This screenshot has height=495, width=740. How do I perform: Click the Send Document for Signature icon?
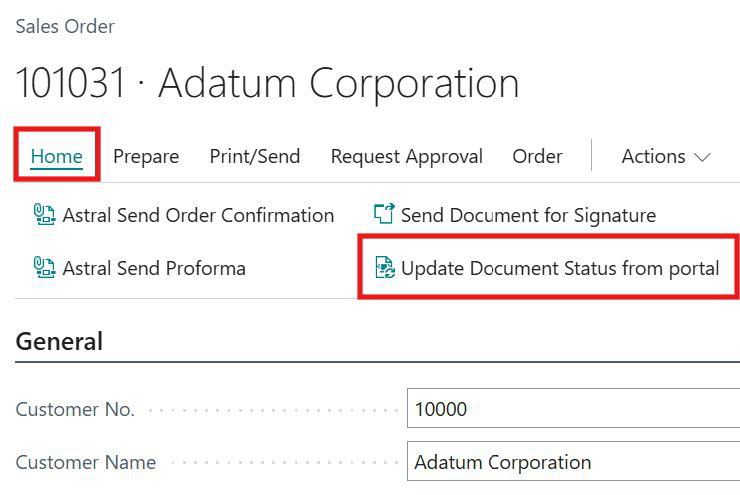click(384, 215)
